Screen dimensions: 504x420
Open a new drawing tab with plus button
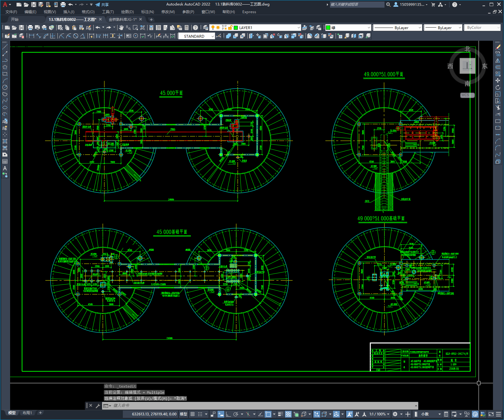[151, 19]
